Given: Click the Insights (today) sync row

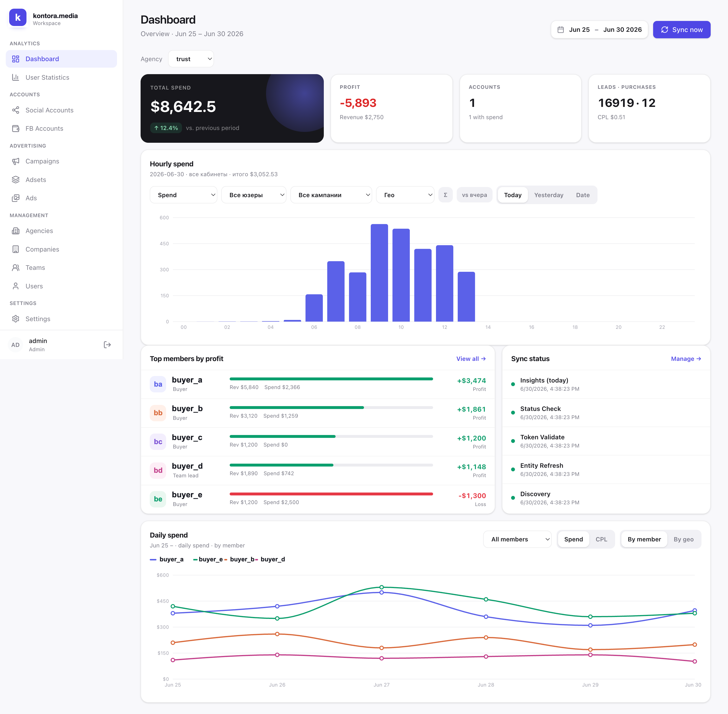Looking at the screenshot, I should 606,384.
